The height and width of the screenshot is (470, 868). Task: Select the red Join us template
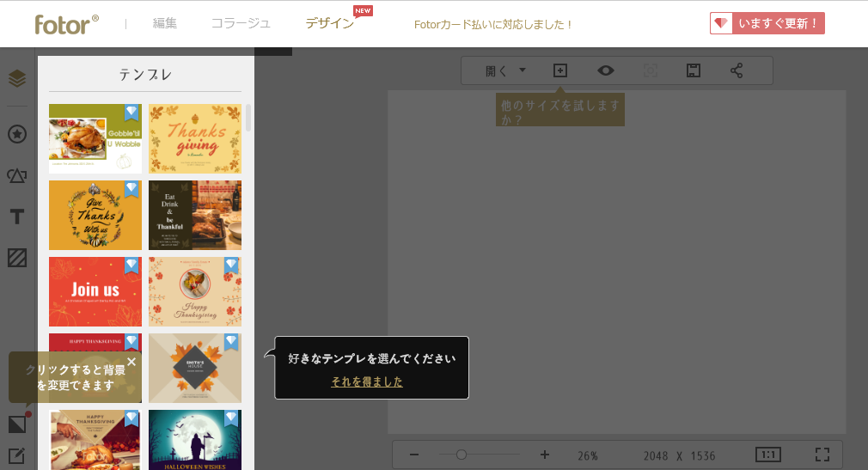pyautogui.click(x=95, y=292)
